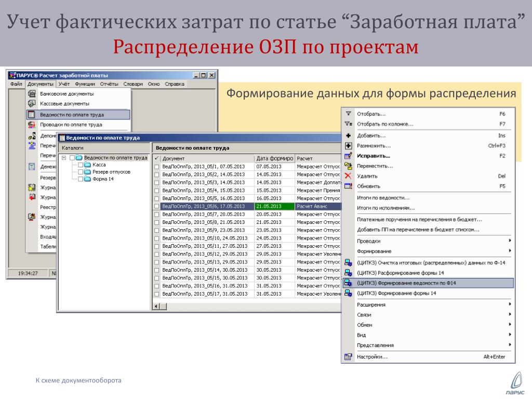Click the column filter icon beside Отобрать по колонке

coord(349,124)
